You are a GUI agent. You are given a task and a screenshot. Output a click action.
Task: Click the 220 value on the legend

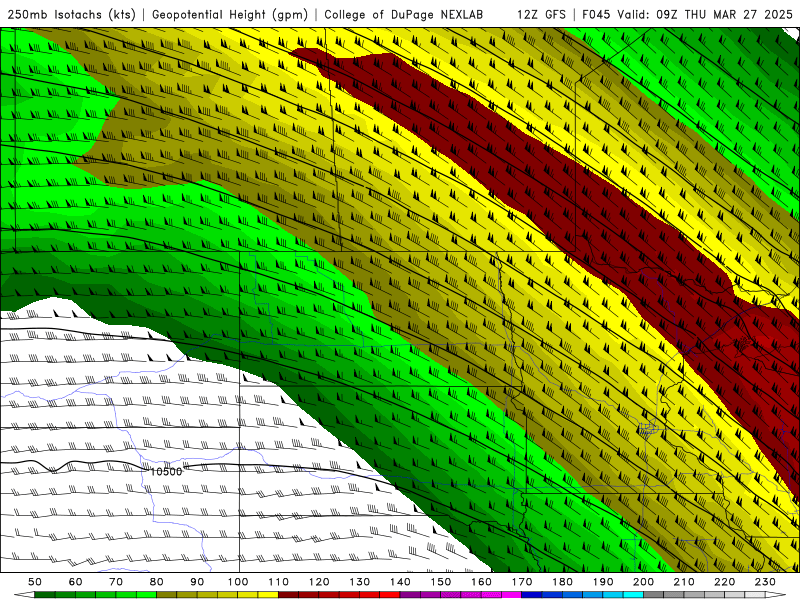[x=725, y=582]
